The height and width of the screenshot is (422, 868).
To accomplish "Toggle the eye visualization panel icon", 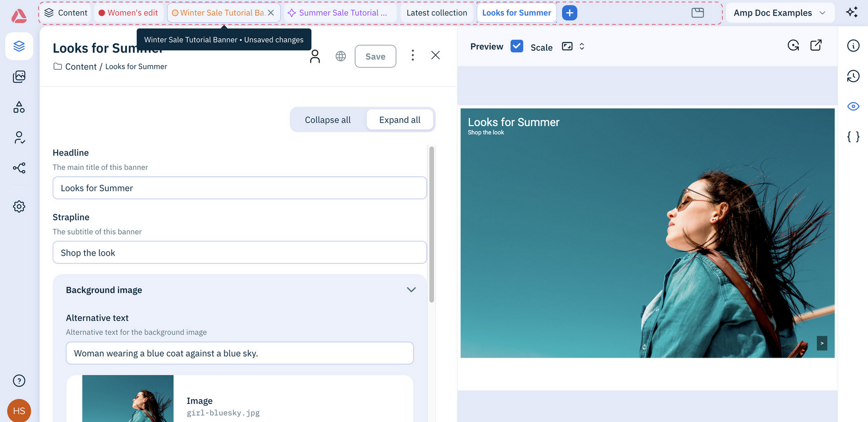I will 853,107.
